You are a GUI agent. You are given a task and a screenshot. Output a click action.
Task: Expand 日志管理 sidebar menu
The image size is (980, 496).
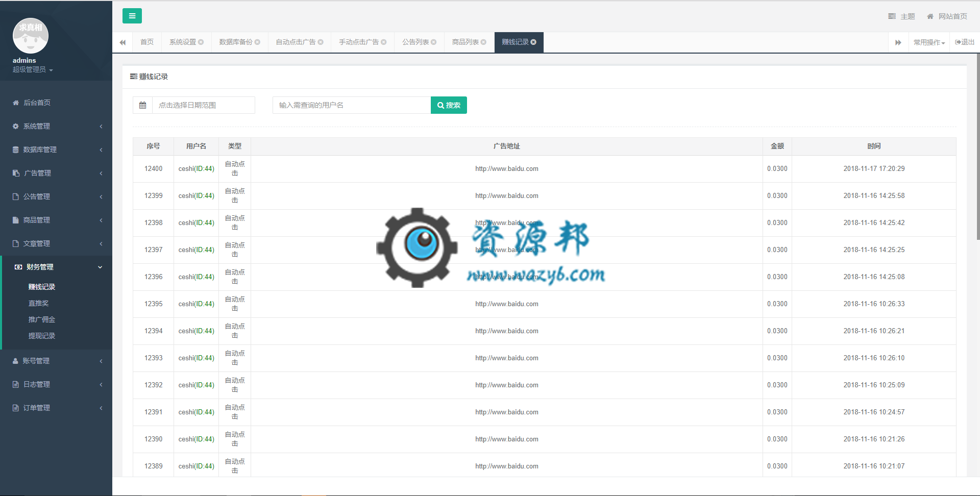pyautogui.click(x=56, y=384)
